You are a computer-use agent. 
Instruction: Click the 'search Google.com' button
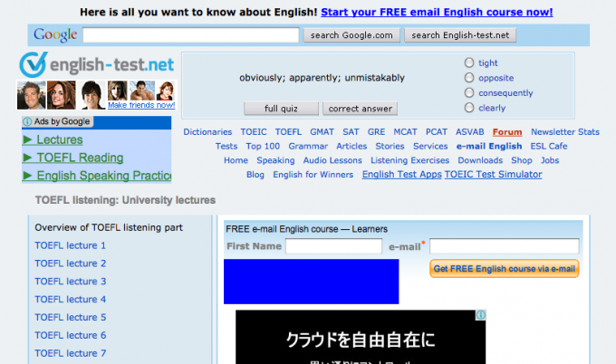coord(351,35)
